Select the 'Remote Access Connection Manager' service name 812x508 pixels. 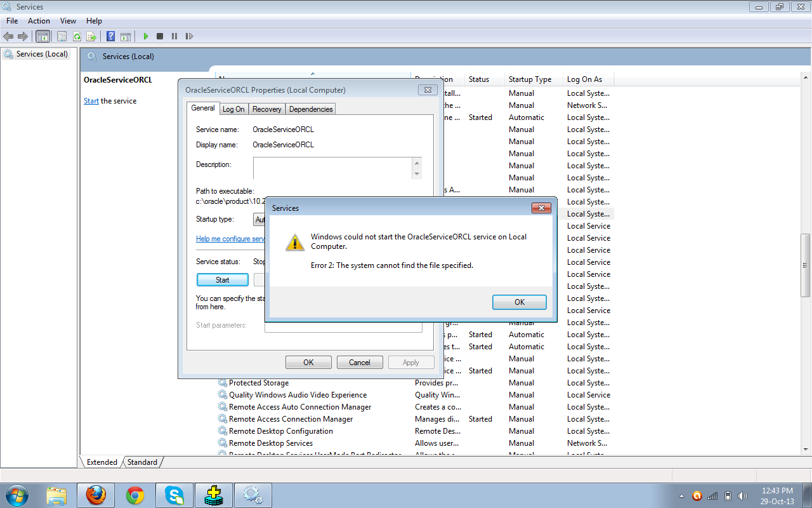[291, 419]
